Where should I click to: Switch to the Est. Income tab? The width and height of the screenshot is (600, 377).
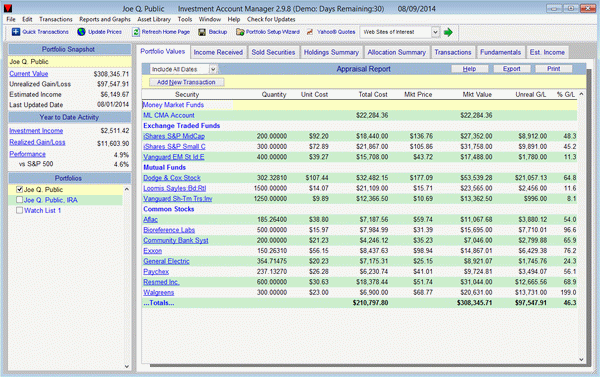pos(547,52)
